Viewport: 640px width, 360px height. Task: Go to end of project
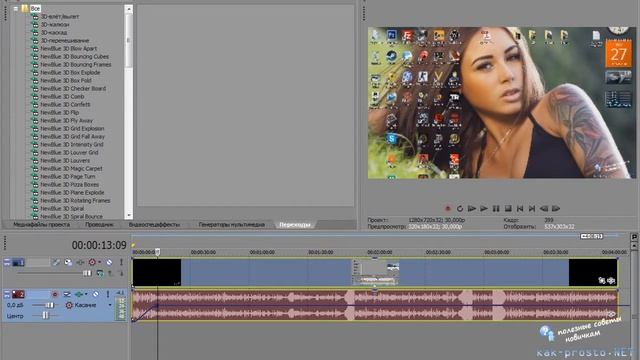(532, 209)
